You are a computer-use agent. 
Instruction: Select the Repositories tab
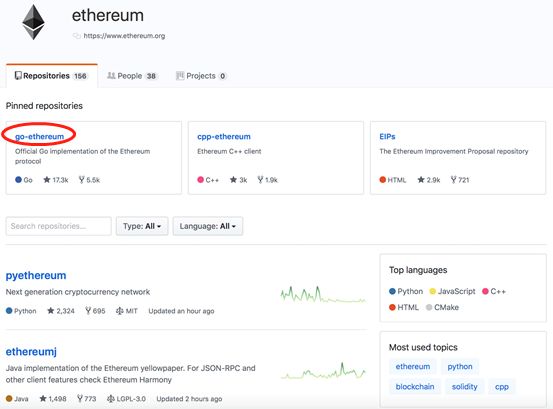[51, 76]
